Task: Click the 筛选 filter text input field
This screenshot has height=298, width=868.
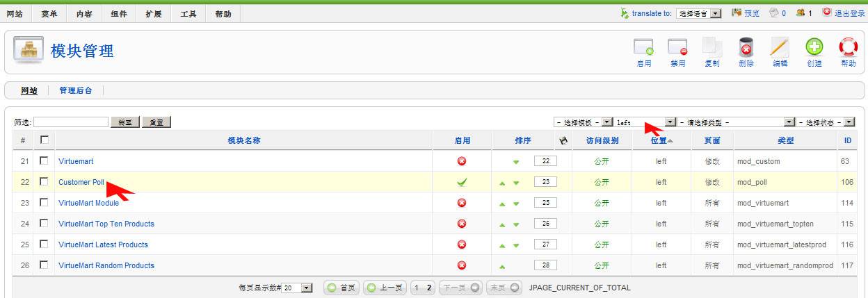Action: pyautogui.click(x=71, y=122)
